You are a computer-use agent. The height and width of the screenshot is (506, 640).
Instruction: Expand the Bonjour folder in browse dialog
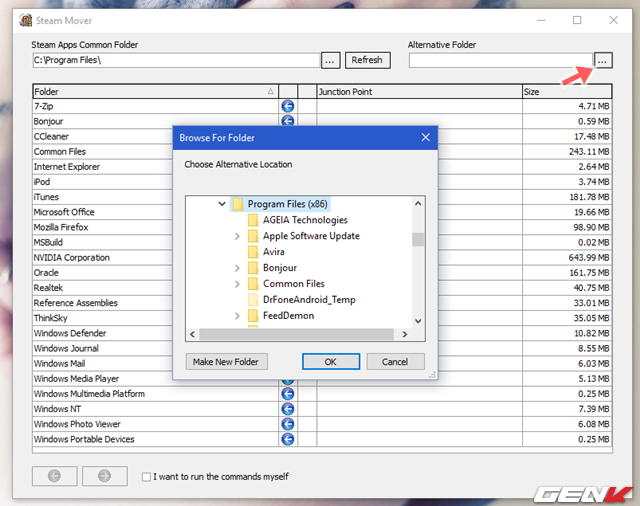click(x=237, y=268)
